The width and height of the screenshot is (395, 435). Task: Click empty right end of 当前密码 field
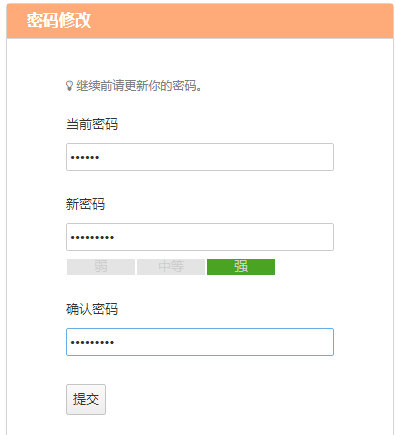300,157
